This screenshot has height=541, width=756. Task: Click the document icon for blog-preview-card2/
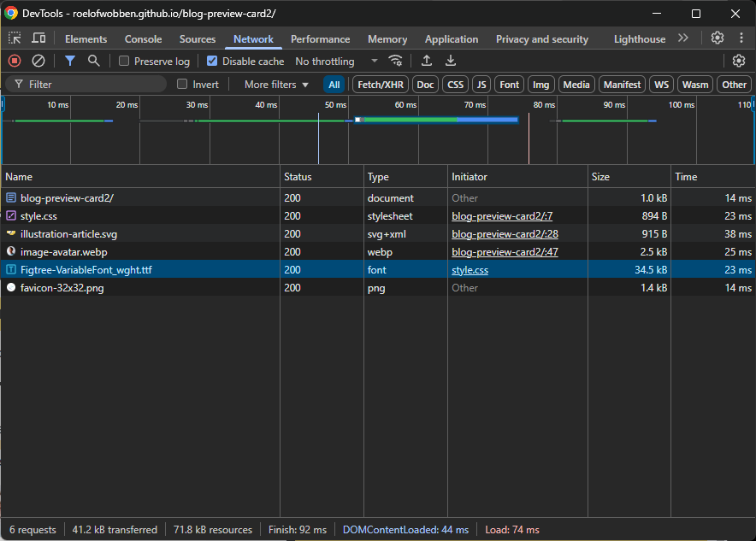click(11, 197)
